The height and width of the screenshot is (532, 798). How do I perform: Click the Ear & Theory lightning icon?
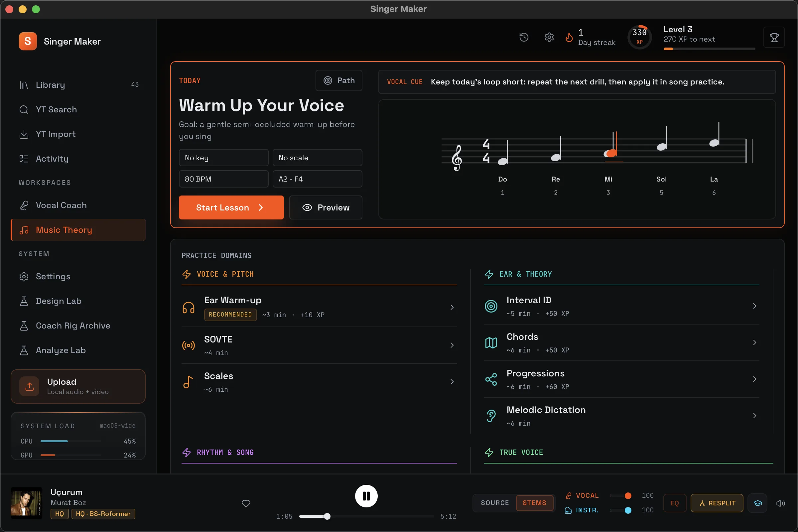click(x=489, y=274)
